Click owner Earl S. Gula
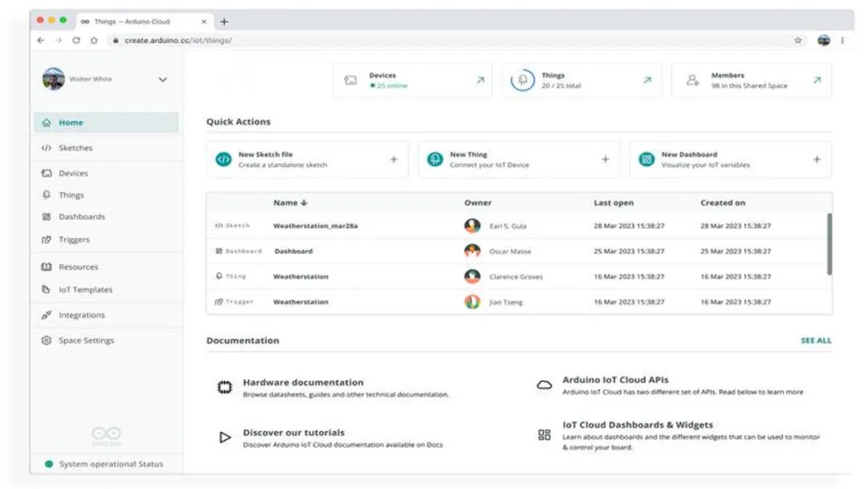Viewport: 868px width, 489px height. (x=508, y=226)
